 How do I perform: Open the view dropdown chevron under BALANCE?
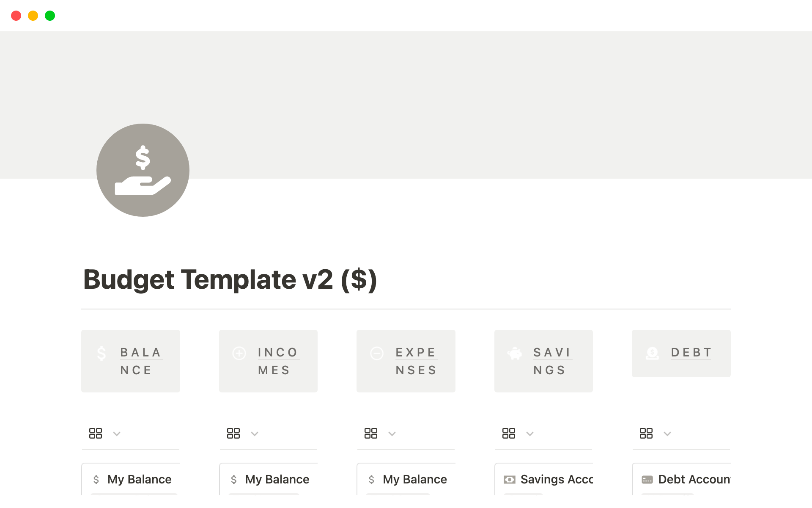(x=117, y=433)
